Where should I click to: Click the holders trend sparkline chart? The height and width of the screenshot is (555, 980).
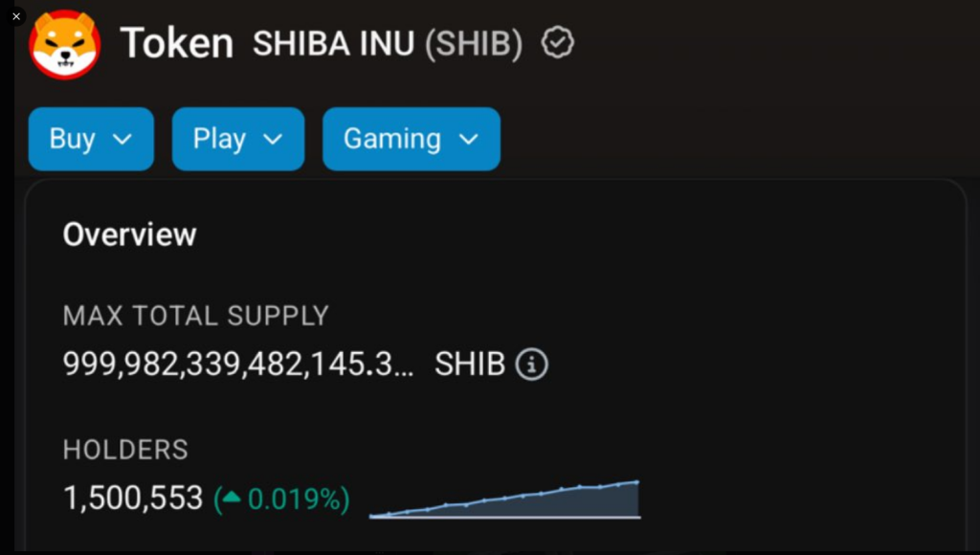point(504,499)
